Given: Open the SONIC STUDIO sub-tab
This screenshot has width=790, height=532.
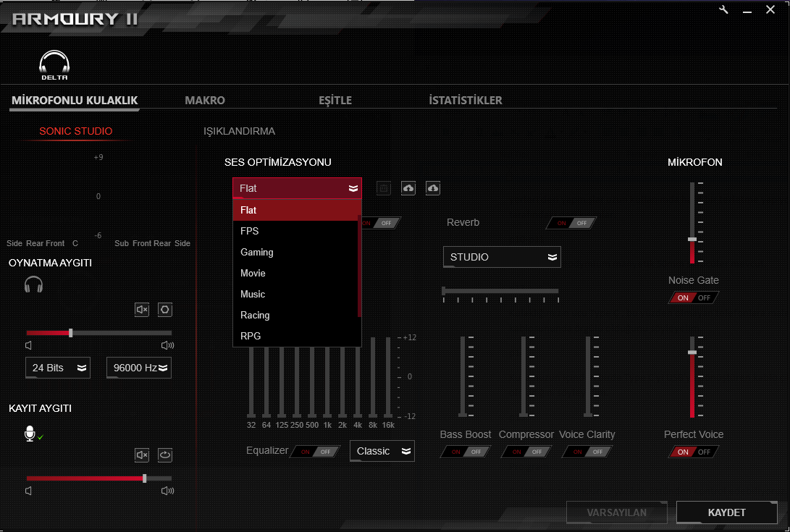Looking at the screenshot, I should pyautogui.click(x=75, y=132).
